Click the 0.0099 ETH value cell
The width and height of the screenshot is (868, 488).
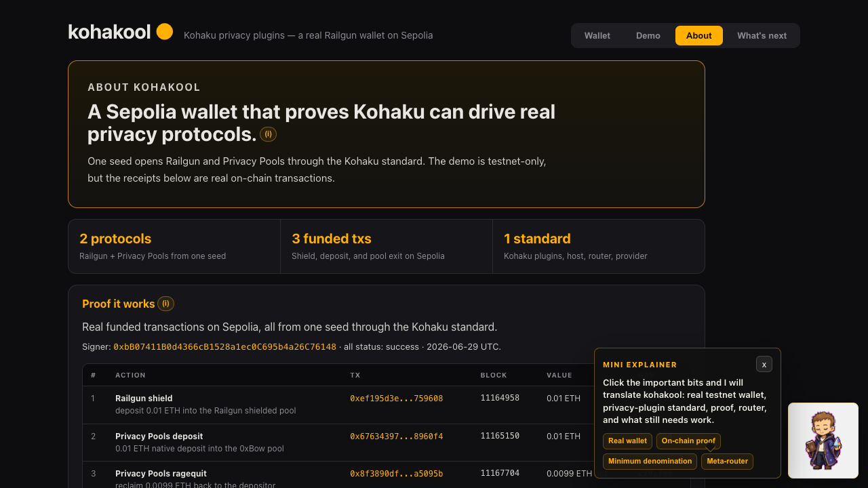coord(570,474)
